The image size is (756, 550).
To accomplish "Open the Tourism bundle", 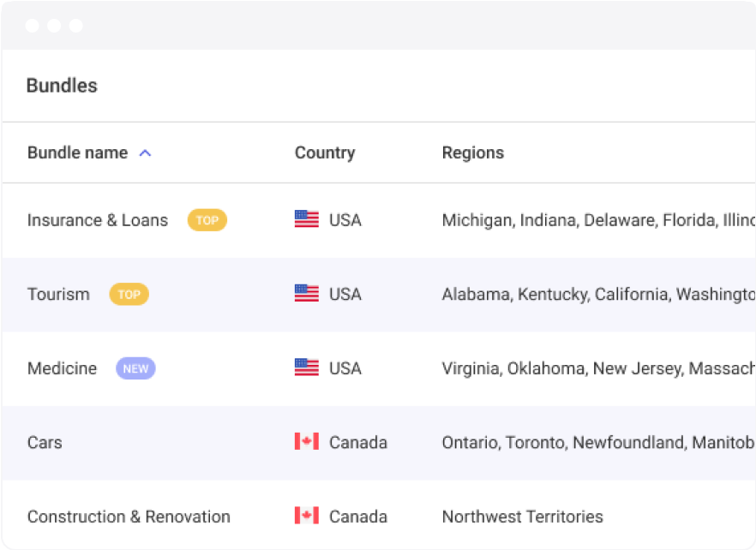I will coord(58,295).
